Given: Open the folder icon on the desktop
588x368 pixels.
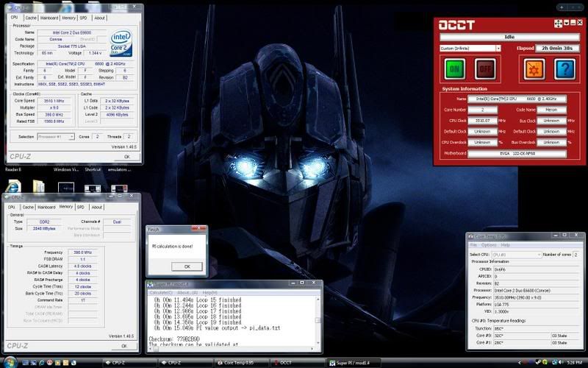Looking at the screenshot, I should tap(39, 187).
